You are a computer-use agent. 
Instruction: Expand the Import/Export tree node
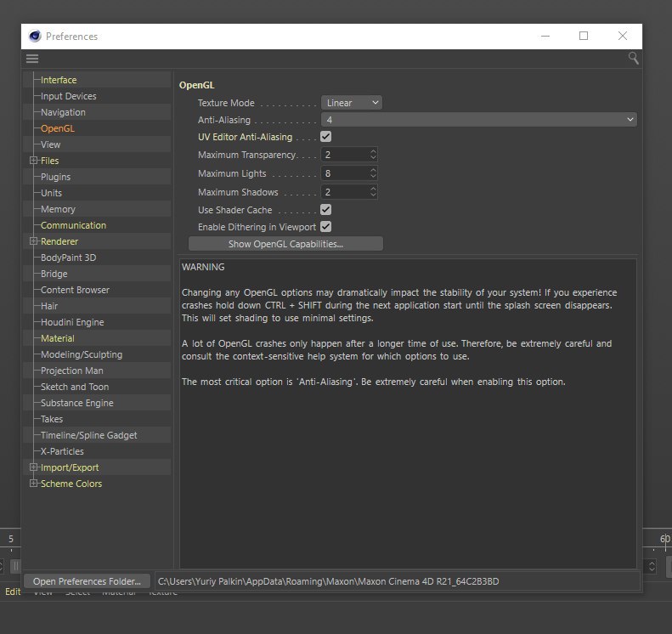click(x=33, y=467)
